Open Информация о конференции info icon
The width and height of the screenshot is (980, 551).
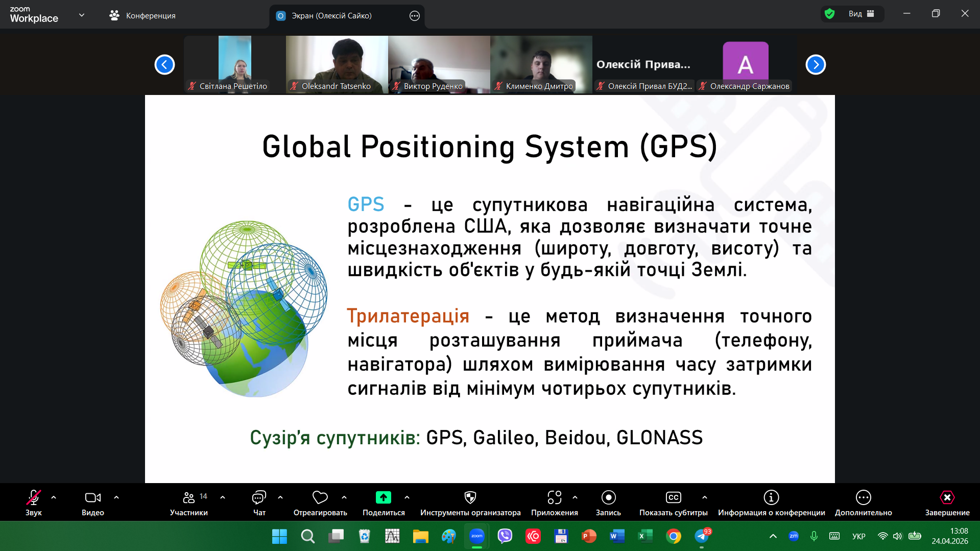771,498
